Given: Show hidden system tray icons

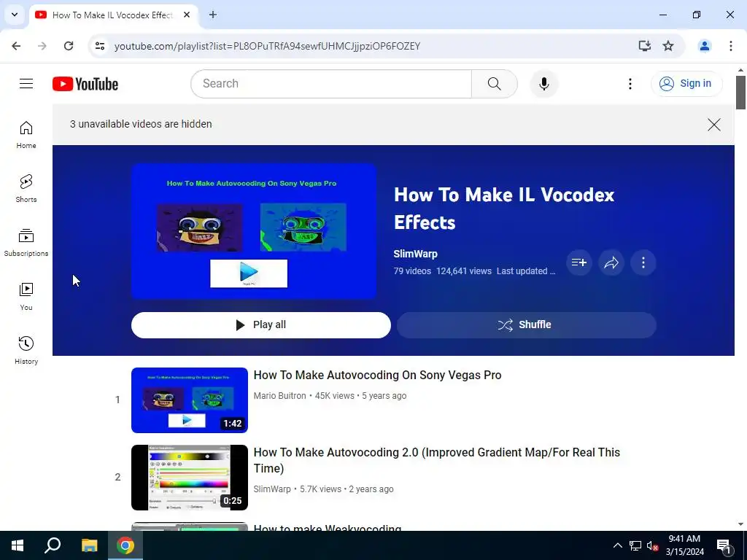Looking at the screenshot, I should tap(617, 545).
